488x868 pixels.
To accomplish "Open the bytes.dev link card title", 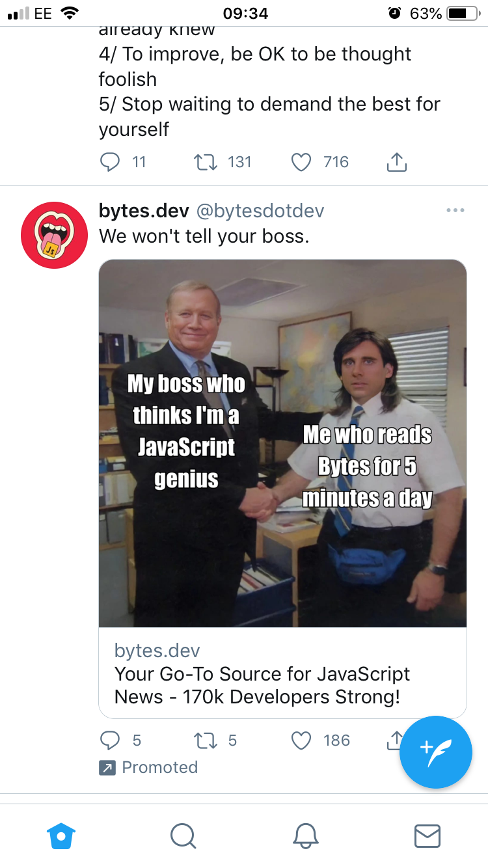I will click(262, 685).
